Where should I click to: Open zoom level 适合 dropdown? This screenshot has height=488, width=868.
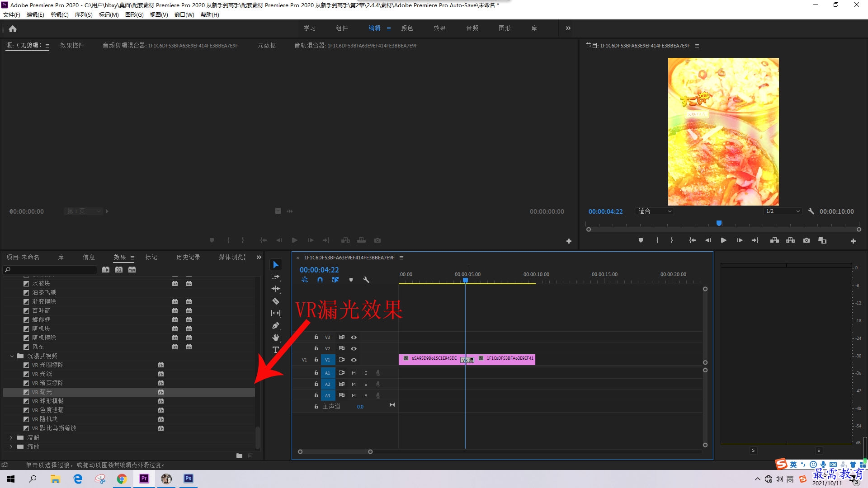(655, 211)
